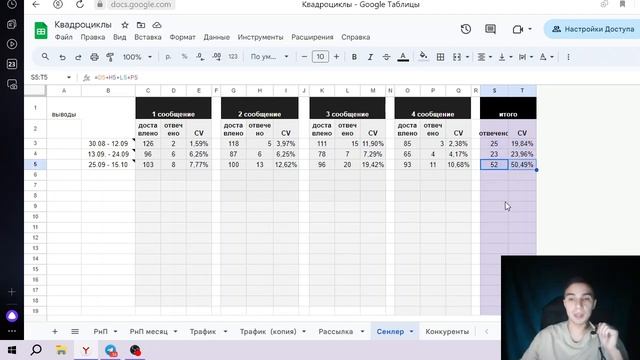This screenshot has width=640, height=360.
Task: Open the comments panel icon
Action: point(490,29)
